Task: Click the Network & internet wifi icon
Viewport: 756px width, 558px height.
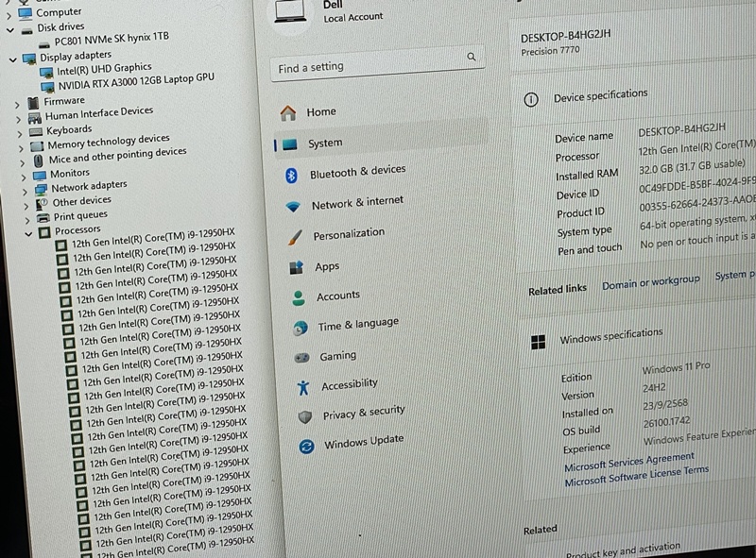Action: [x=293, y=206]
